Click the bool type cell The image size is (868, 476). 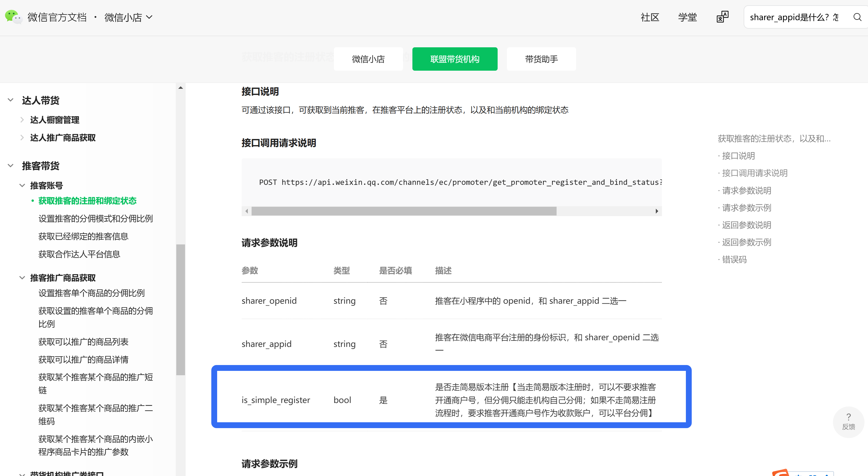click(x=342, y=400)
